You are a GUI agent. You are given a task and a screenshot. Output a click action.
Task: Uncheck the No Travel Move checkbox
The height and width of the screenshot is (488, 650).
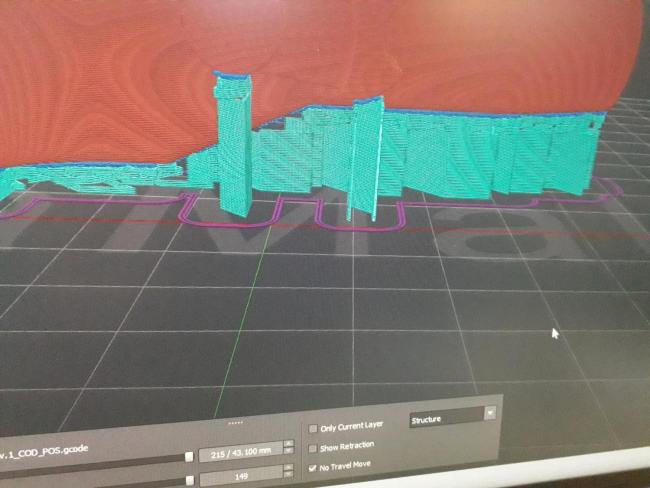click(x=313, y=468)
